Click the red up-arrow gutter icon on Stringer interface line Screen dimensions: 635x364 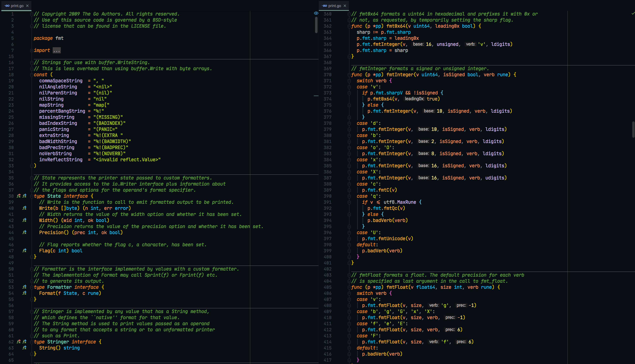tap(19, 342)
